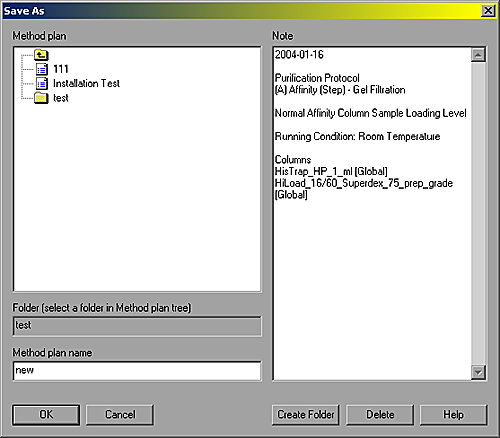
Task: Cancel the Save As dialog
Action: (x=120, y=415)
